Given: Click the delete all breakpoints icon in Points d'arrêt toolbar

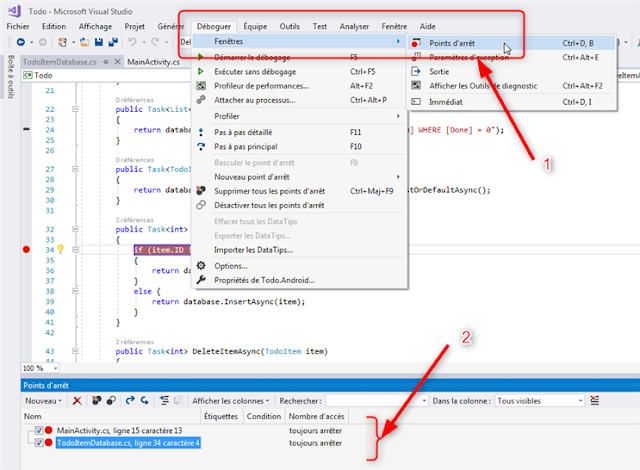Looking at the screenshot, I should click(x=97, y=401).
